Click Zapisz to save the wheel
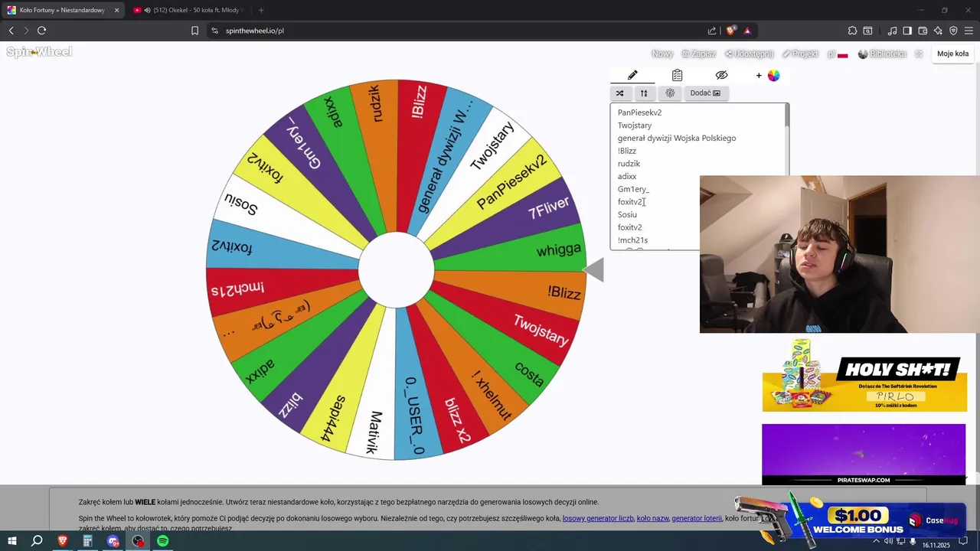The height and width of the screenshot is (551, 980). 699,54
